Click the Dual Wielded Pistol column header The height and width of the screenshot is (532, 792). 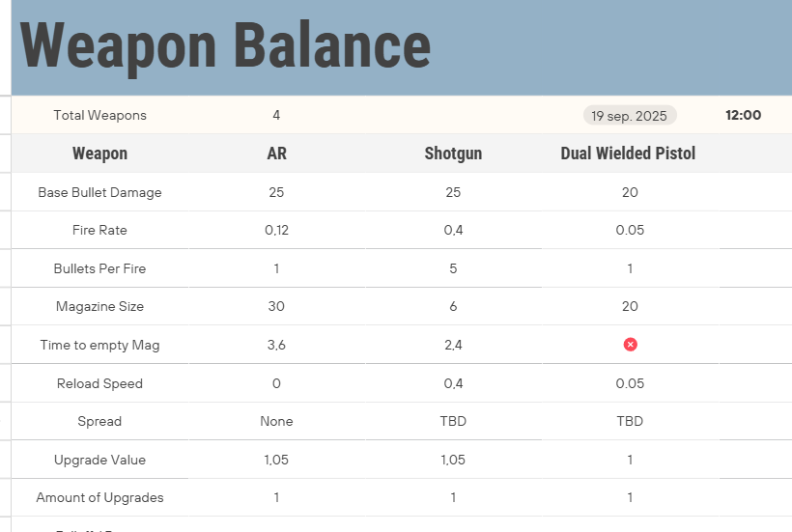(628, 154)
